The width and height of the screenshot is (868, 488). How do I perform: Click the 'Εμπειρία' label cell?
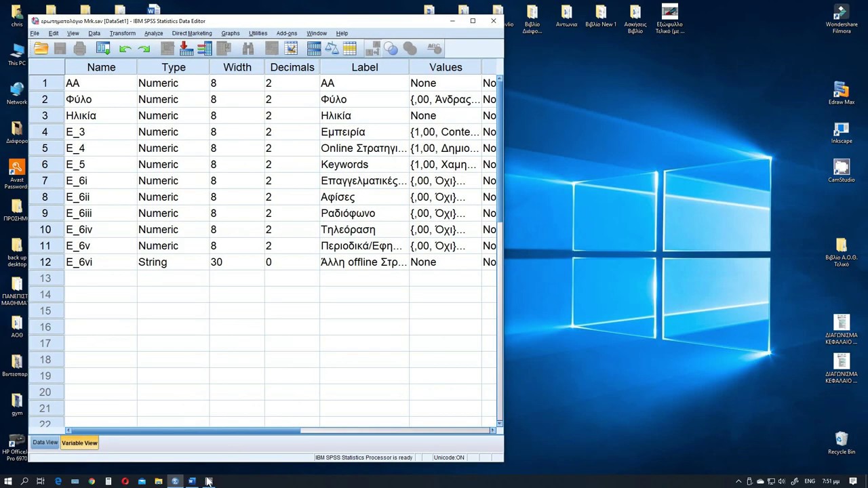tap(364, 131)
